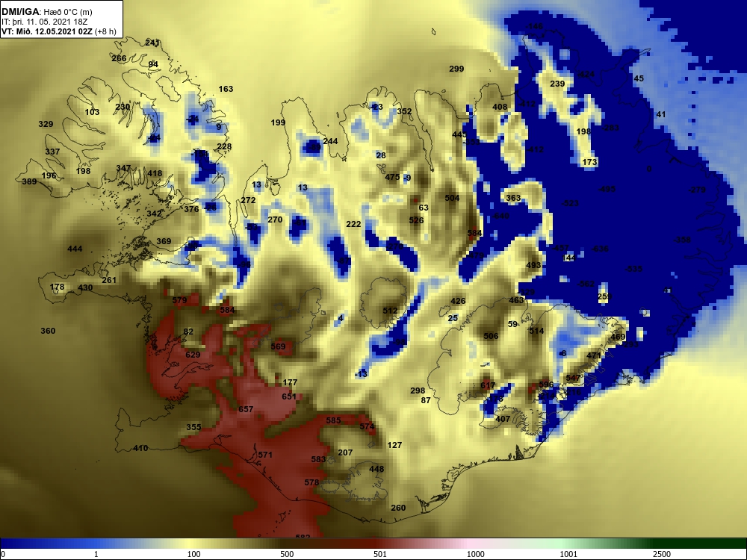This screenshot has width=747, height=560.
Task: Click the map value '241' in the Westfjords
Action: pyautogui.click(x=152, y=43)
